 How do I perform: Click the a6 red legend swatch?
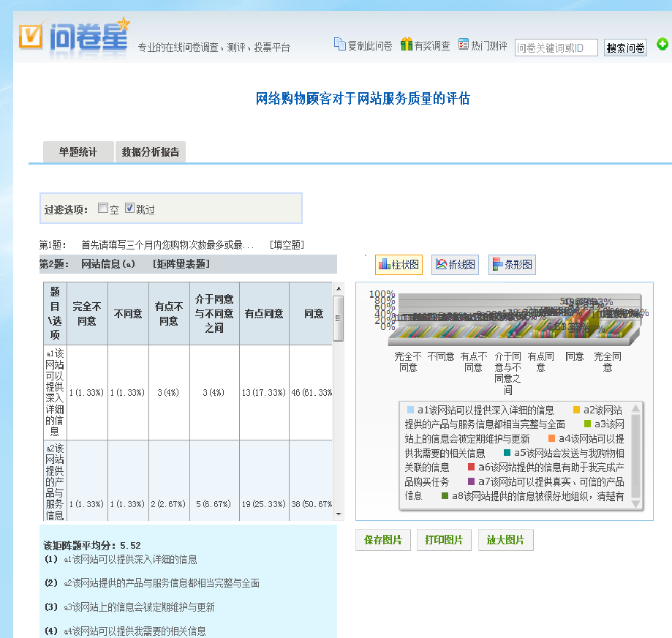click(471, 467)
